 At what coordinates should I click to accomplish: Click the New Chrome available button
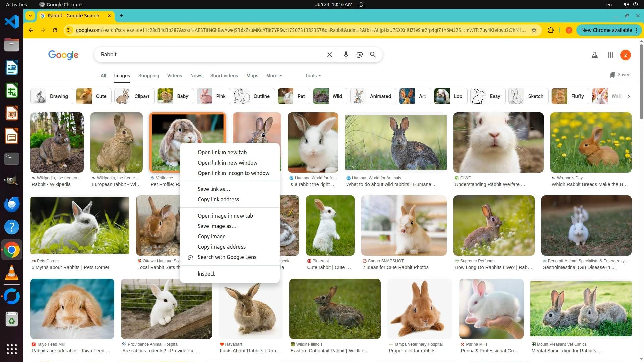606,30
